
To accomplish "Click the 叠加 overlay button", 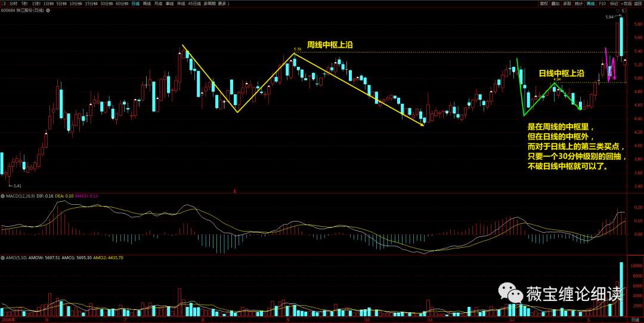I will click(556, 4).
